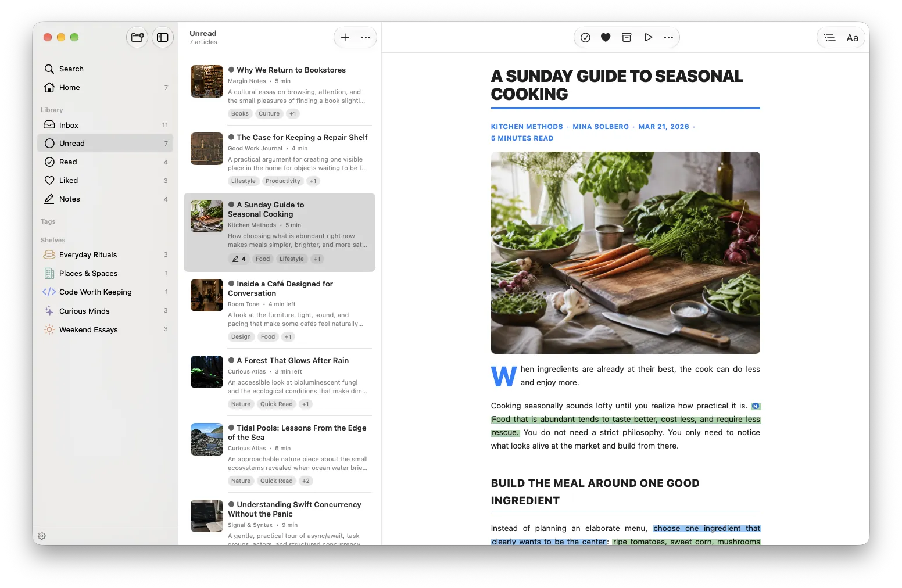Select the Unread library filter
The image size is (902, 588).
[105, 143]
